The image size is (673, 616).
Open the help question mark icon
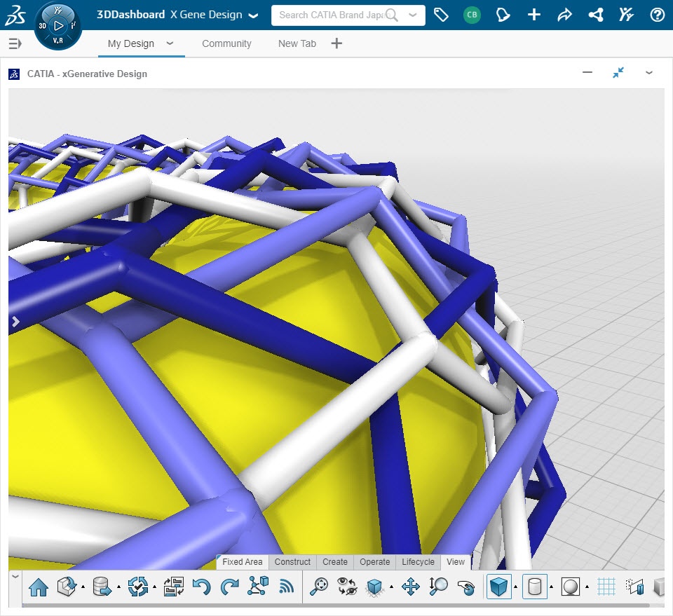coord(657,15)
